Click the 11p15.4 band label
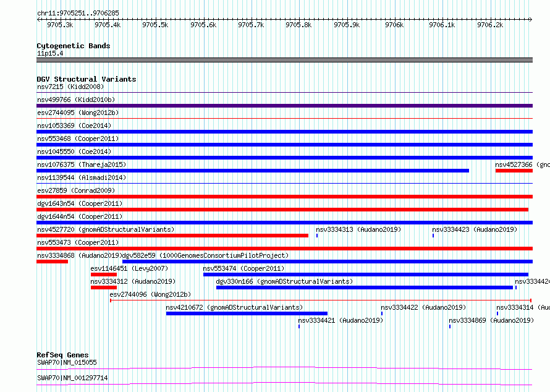 pyautogui.click(x=50, y=53)
